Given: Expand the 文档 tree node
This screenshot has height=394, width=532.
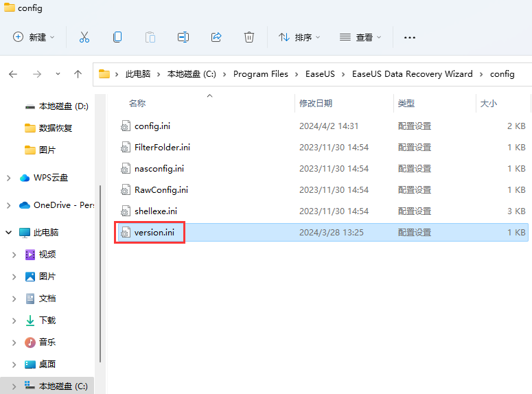Looking at the screenshot, I should coord(14,299).
